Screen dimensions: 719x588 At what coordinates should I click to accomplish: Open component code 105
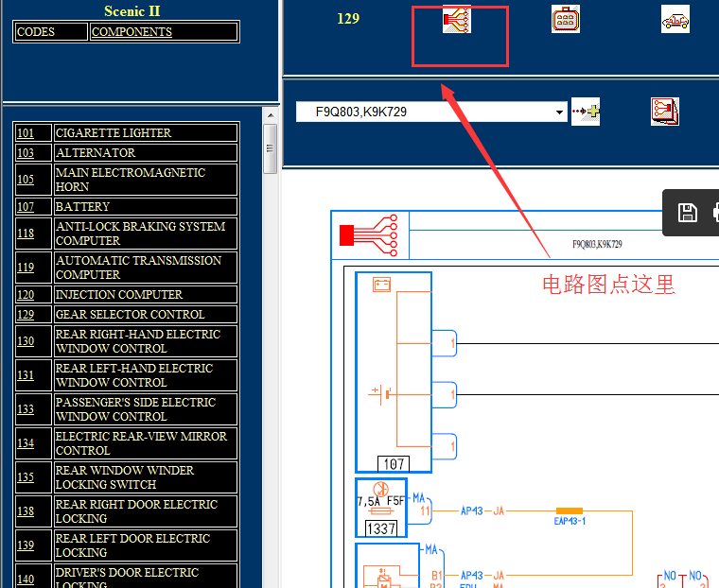[26, 180]
